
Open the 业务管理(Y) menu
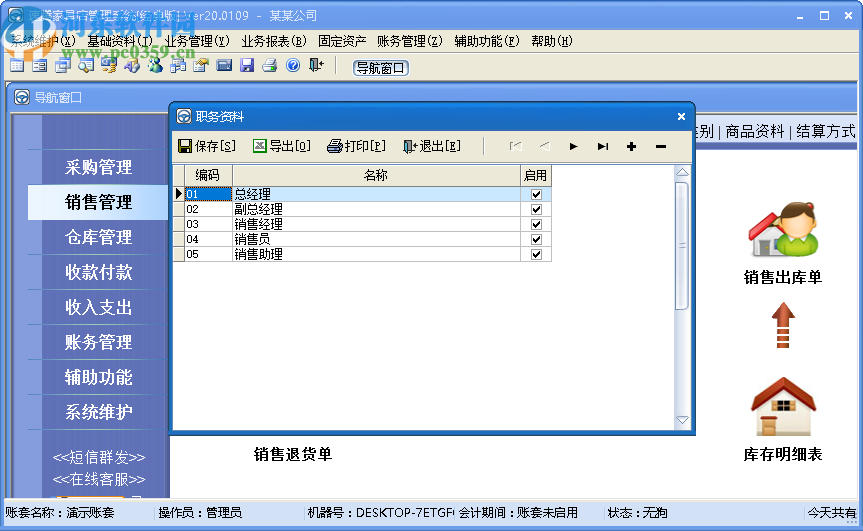tap(197, 41)
